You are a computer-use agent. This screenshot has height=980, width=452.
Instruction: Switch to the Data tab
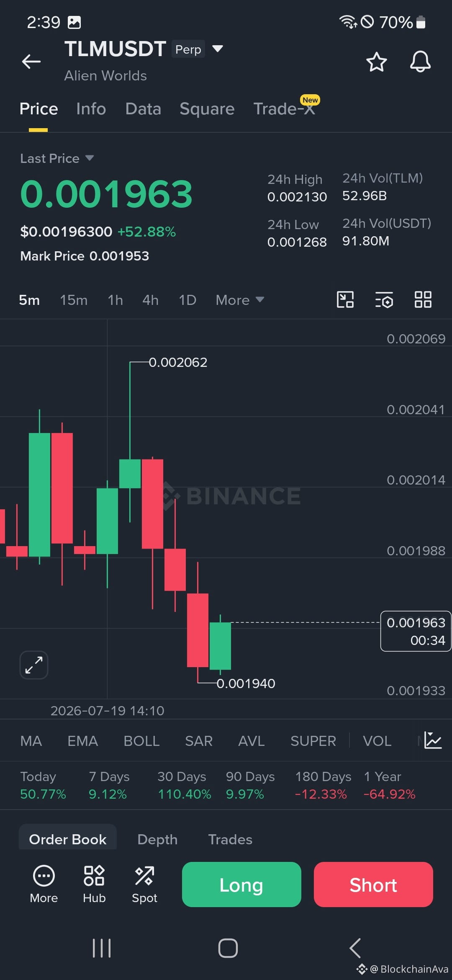pyautogui.click(x=143, y=109)
